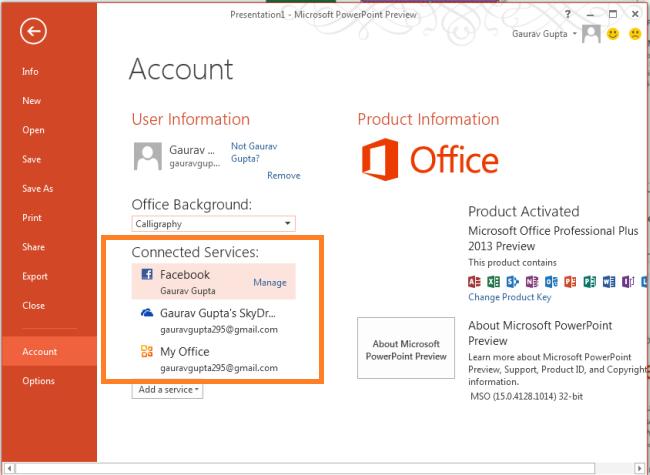Click the Access product icon
The height and width of the screenshot is (475, 650).
(x=474, y=282)
